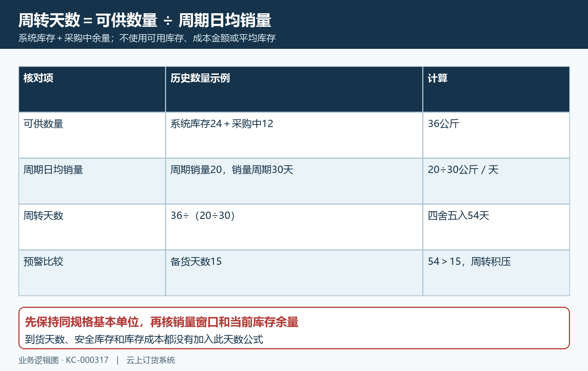The width and height of the screenshot is (588, 371).
Task: Click the footer text '业务逻辑图 · KC-000317'
Action: point(64,360)
